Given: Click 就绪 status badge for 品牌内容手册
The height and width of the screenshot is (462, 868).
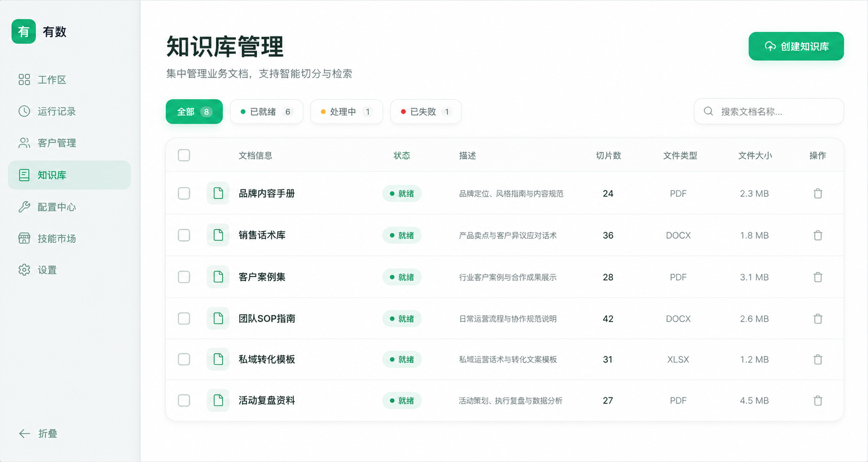Looking at the screenshot, I should (402, 193).
